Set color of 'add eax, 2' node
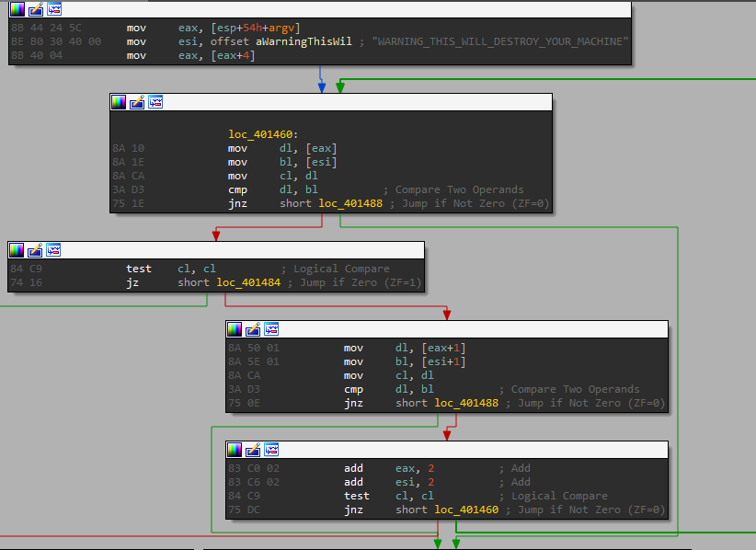Screen dimensions: 756x550 tap(235, 450)
